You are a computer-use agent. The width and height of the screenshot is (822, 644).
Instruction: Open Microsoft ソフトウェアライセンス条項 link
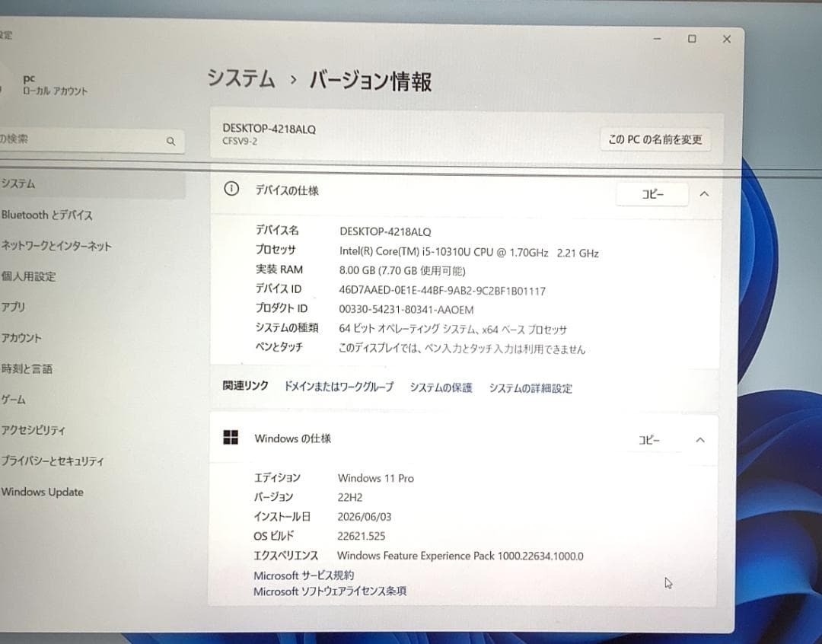coord(330,591)
